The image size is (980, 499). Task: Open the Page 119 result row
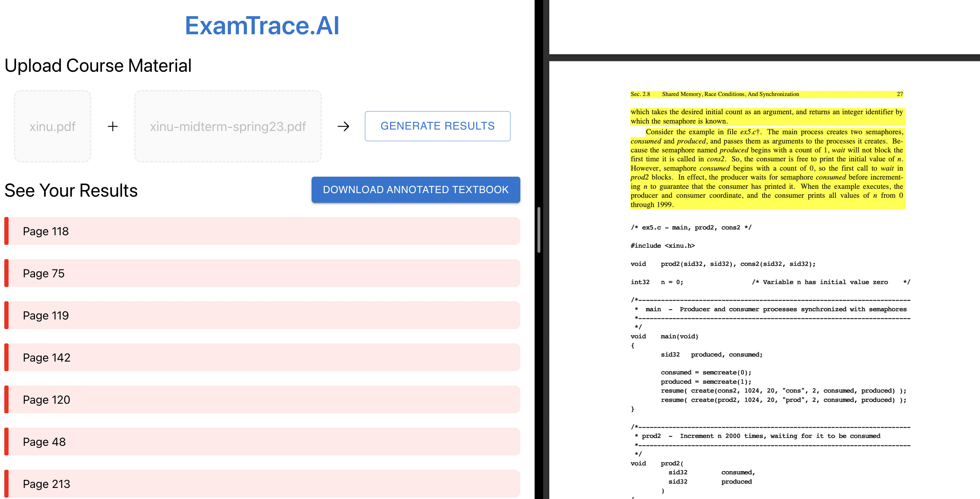coord(262,315)
